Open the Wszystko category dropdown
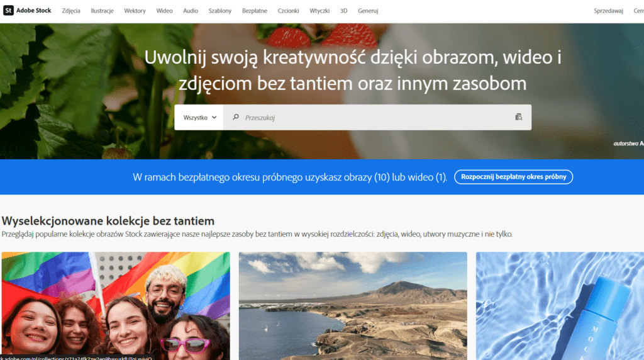 pos(199,118)
